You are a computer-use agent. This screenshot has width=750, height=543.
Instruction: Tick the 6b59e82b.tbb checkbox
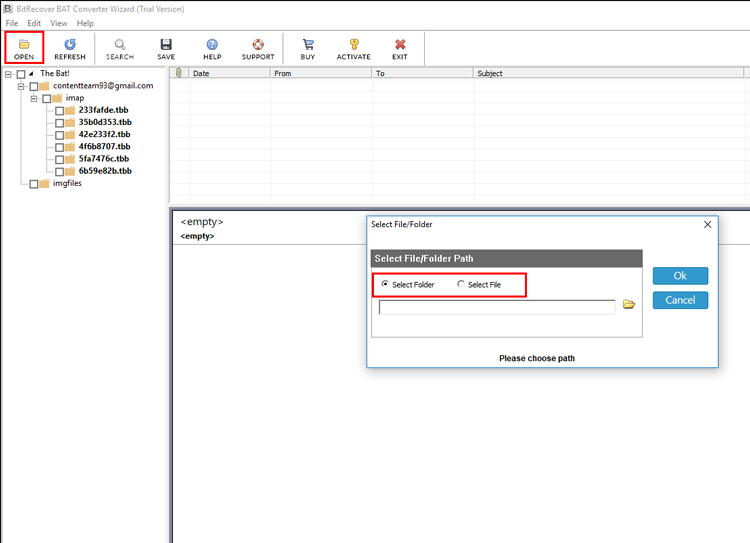(59, 172)
